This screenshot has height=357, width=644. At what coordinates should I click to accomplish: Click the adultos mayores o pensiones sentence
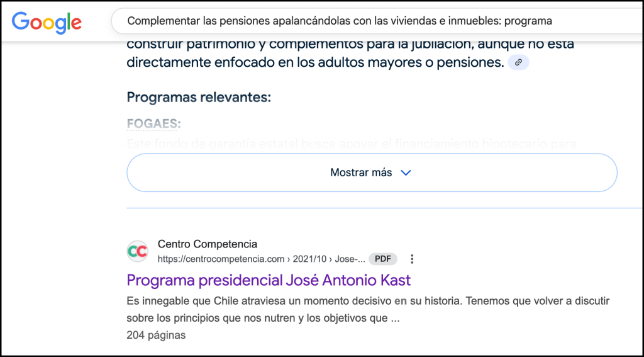315,63
